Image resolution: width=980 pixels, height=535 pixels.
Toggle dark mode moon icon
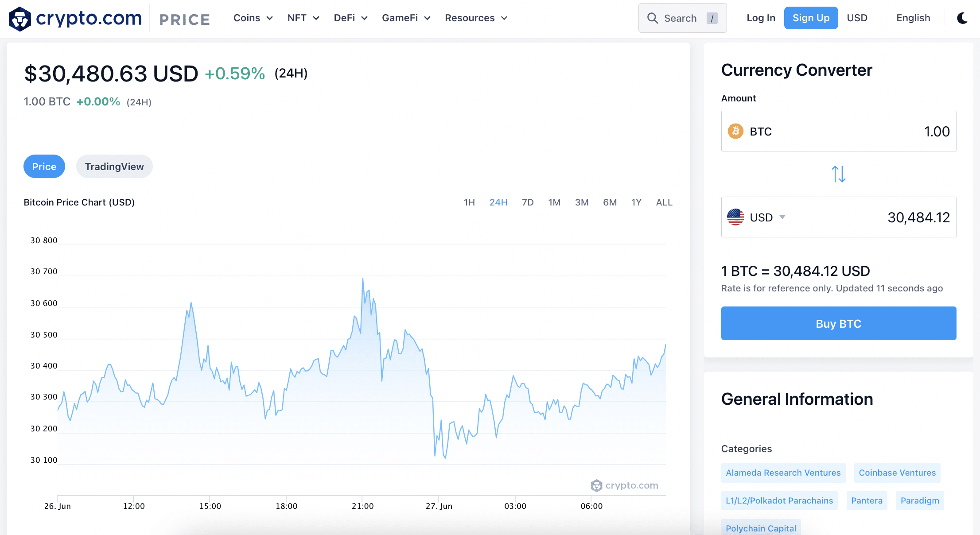pyautogui.click(x=962, y=18)
